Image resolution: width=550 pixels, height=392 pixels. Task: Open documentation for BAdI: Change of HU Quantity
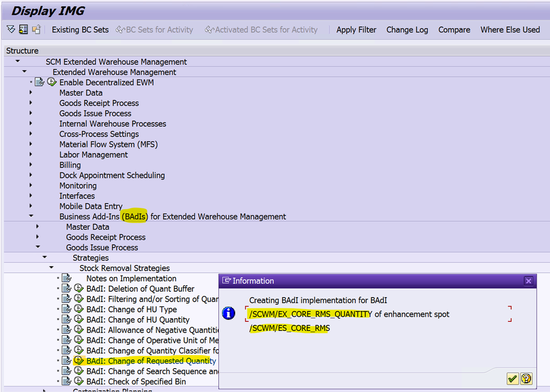tap(66, 320)
